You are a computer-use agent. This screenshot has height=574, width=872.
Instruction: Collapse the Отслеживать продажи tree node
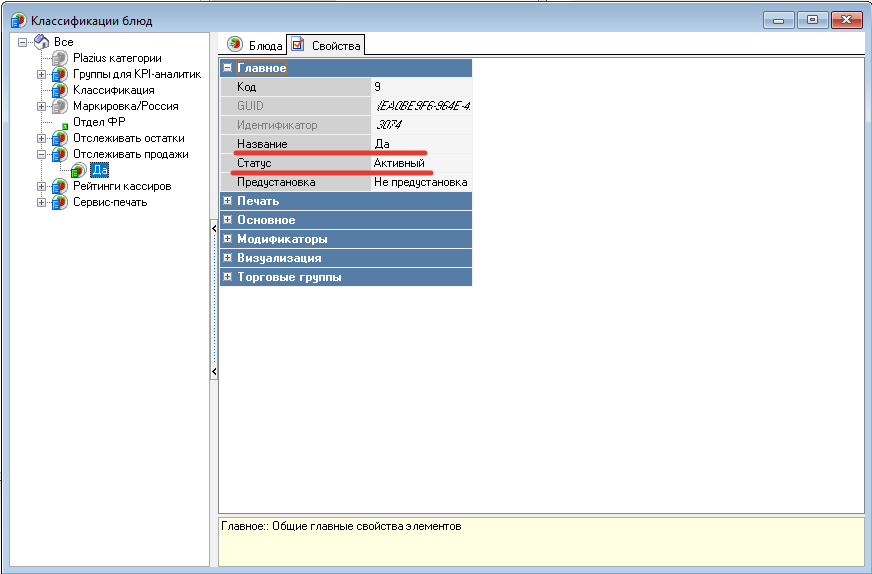pyautogui.click(x=41, y=154)
